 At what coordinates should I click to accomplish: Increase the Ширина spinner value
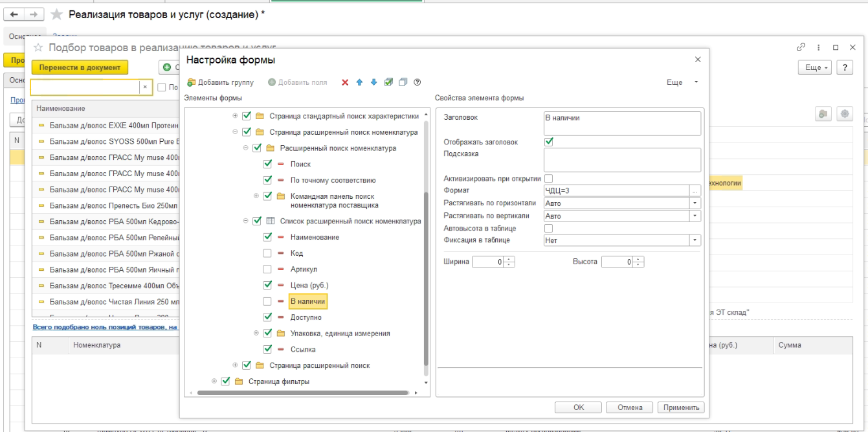pos(509,259)
